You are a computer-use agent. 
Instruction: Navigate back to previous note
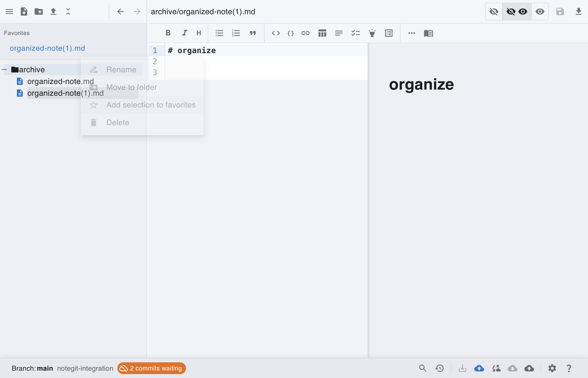click(x=120, y=12)
